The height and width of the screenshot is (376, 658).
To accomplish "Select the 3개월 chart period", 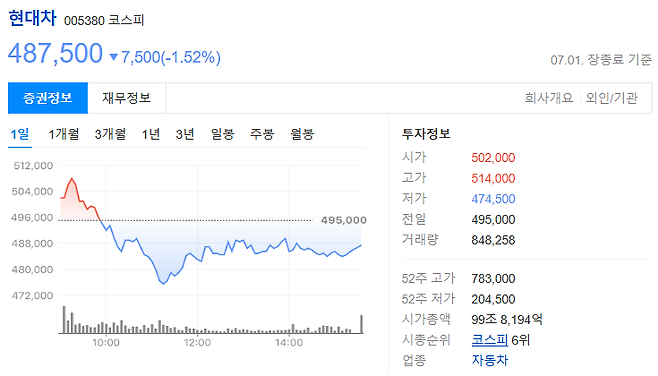I will [110, 134].
